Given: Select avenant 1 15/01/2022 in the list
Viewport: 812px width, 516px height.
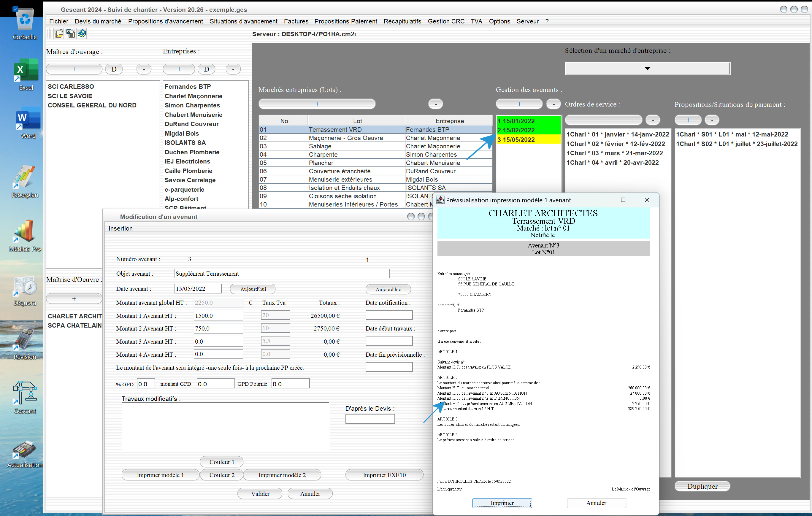Looking at the screenshot, I should tap(528, 121).
